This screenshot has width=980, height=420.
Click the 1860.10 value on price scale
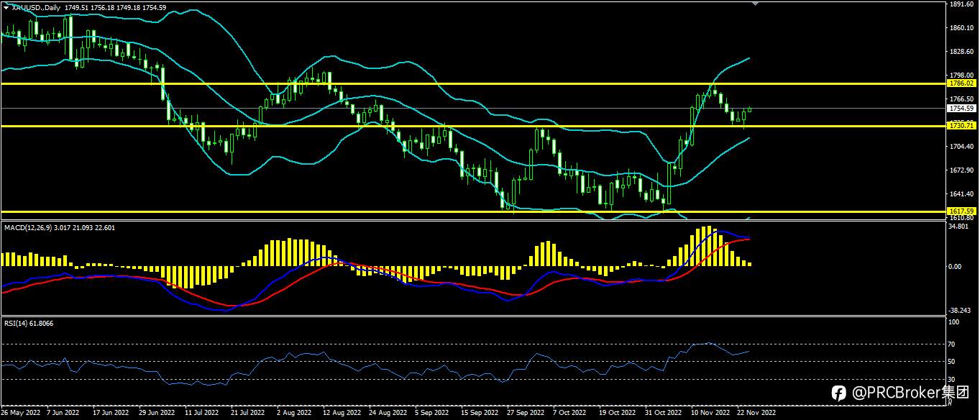pyautogui.click(x=961, y=28)
